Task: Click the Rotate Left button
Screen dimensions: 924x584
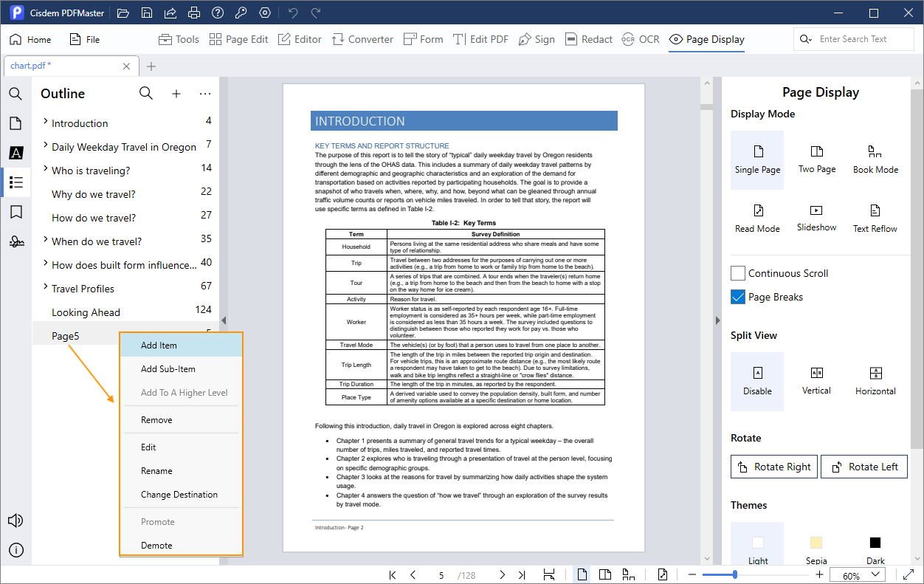Action: pyautogui.click(x=864, y=467)
